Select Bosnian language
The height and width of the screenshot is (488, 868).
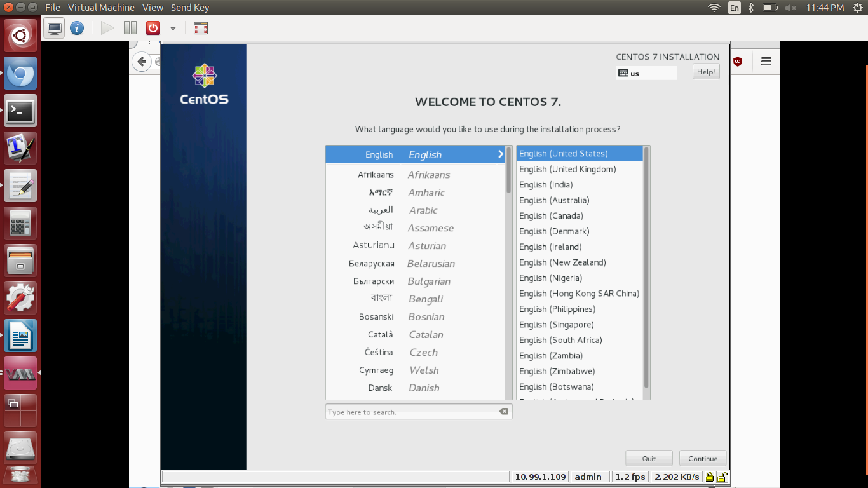416,317
